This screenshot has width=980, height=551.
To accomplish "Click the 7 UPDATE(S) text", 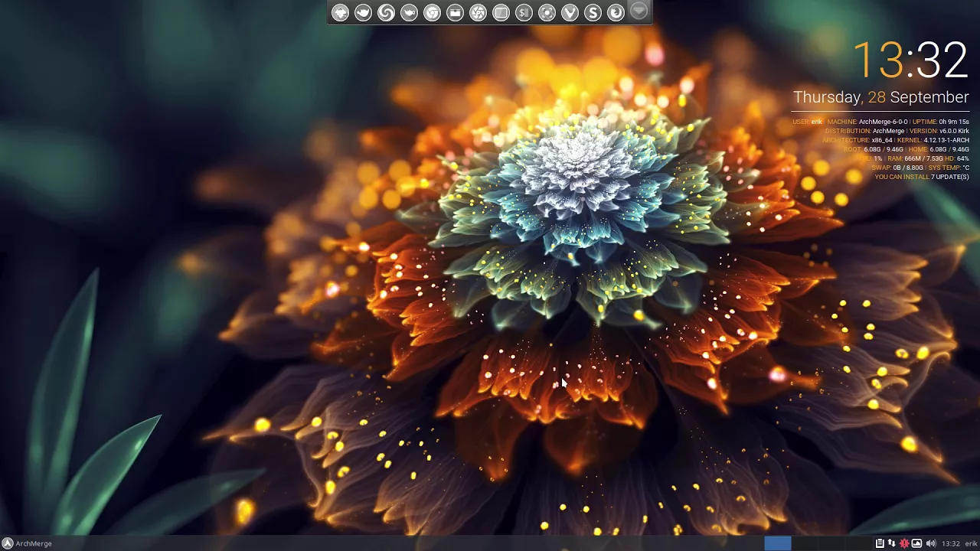I will coord(950,177).
